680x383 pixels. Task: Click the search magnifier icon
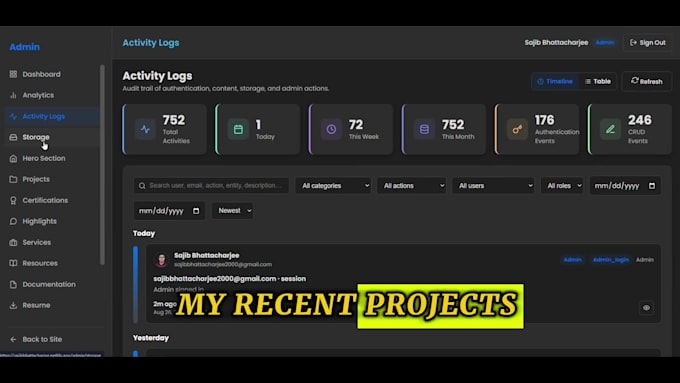pyautogui.click(x=142, y=186)
